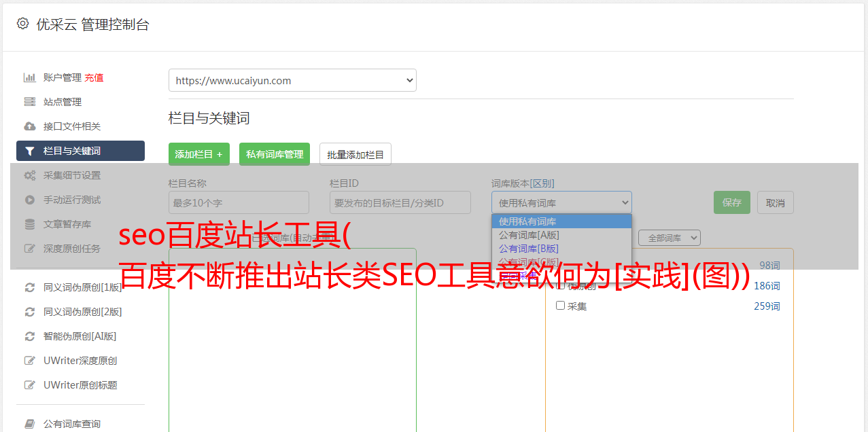The image size is (868, 432).
Task: Click the 优采云 管理控制台 title text
Action: point(92,24)
